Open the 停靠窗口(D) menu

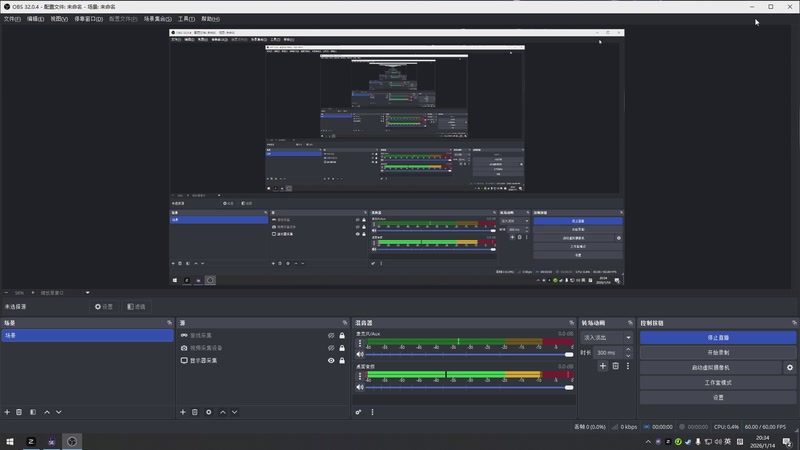tap(88, 19)
